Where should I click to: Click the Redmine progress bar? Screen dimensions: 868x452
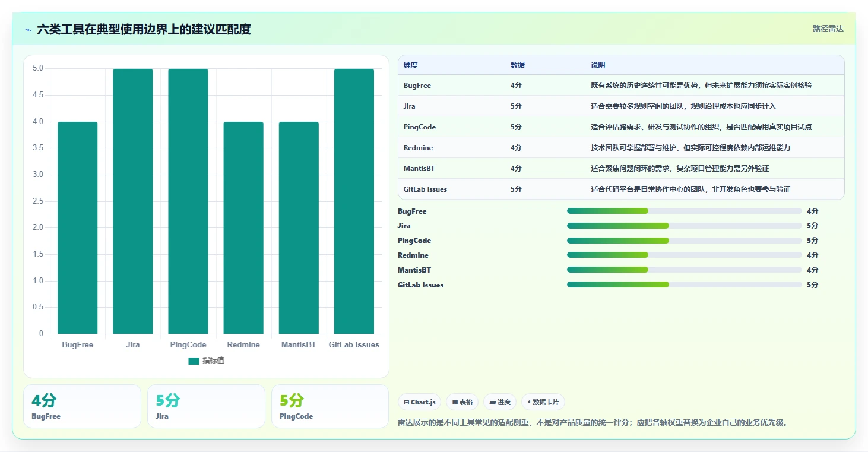click(x=685, y=255)
